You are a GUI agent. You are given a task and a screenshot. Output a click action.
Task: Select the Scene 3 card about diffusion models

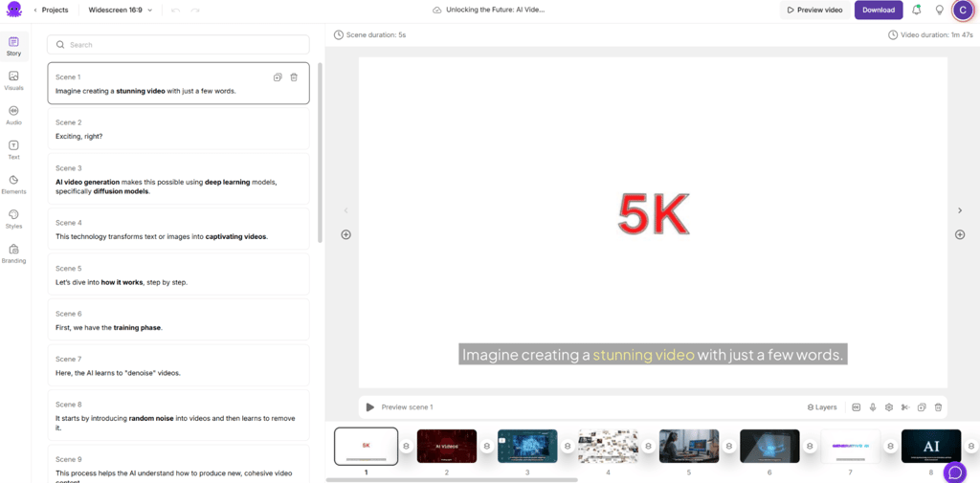[x=178, y=179]
